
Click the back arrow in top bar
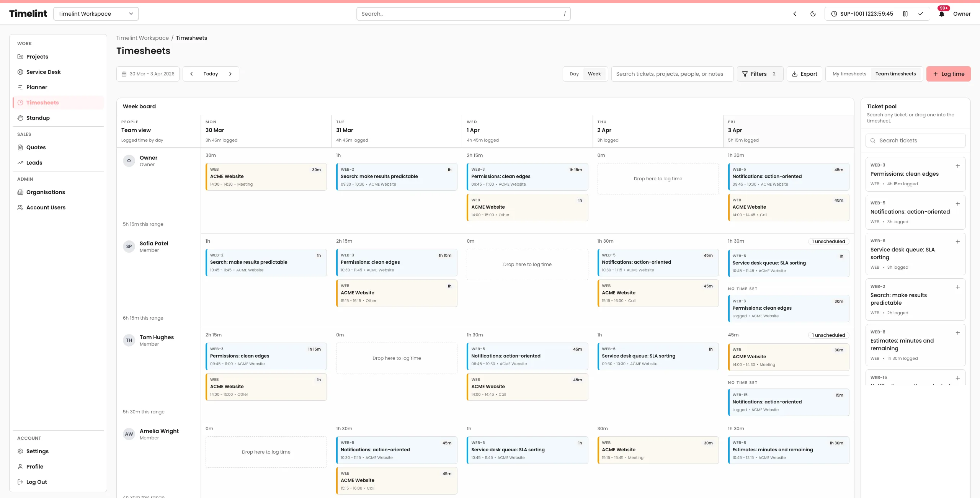coord(795,14)
